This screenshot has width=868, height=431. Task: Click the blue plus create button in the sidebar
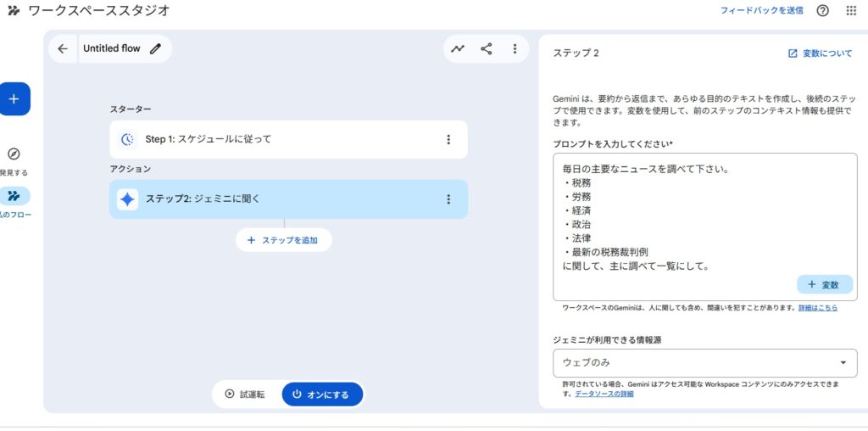click(x=14, y=99)
